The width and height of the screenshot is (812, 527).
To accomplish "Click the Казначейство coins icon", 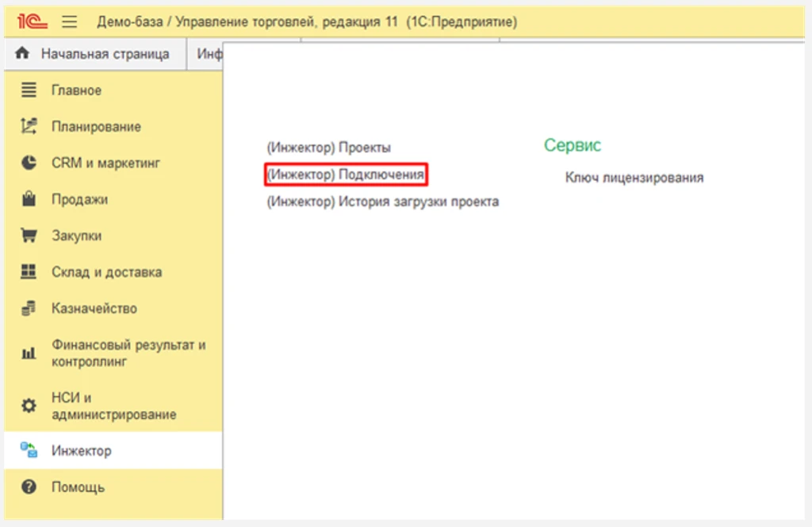I will click(29, 308).
